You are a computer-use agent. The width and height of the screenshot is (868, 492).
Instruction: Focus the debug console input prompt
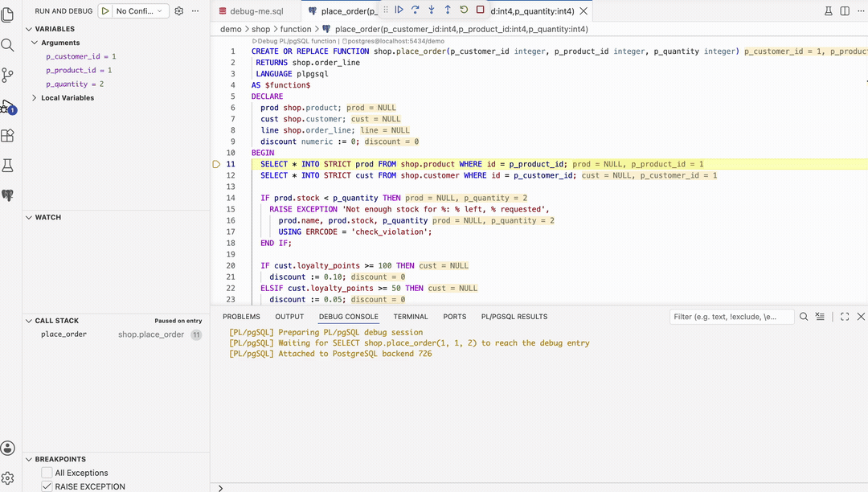click(542, 488)
